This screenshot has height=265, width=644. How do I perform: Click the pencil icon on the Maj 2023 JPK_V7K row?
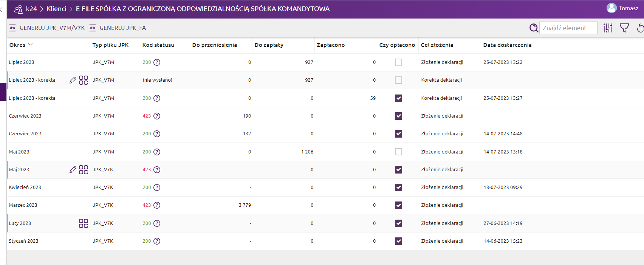point(73,170)
